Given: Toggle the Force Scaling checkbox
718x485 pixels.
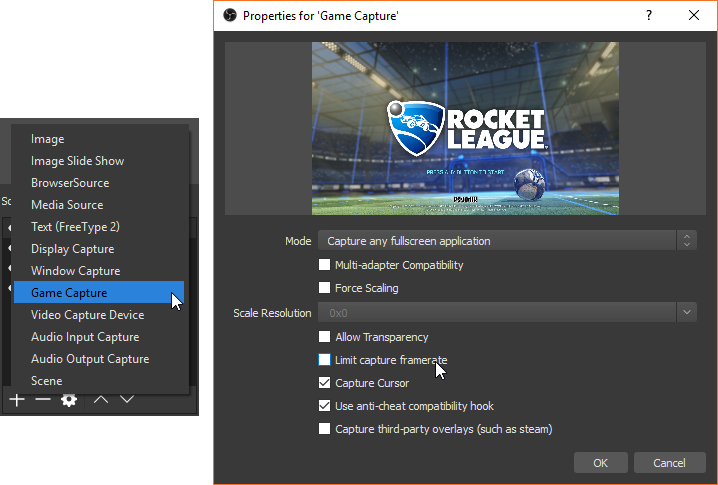Looking at the screenshot, I should click(x=324, y=288).
